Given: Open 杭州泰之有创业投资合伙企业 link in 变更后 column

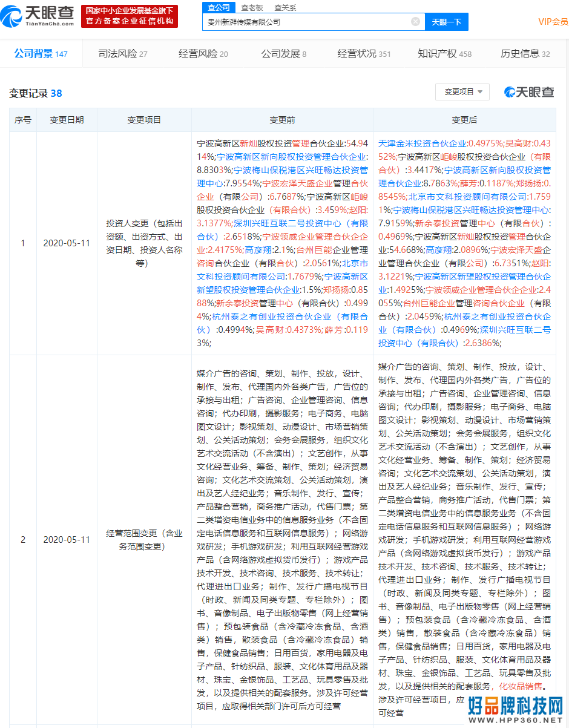Looking at the screenshot, I should click(464, 323).
